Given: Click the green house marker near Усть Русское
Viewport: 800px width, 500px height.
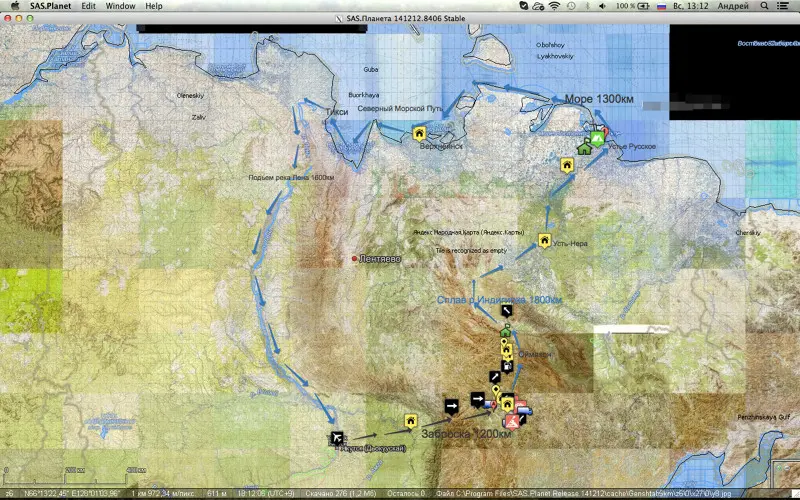Looking at the screenshot, I should pos(583,149).
